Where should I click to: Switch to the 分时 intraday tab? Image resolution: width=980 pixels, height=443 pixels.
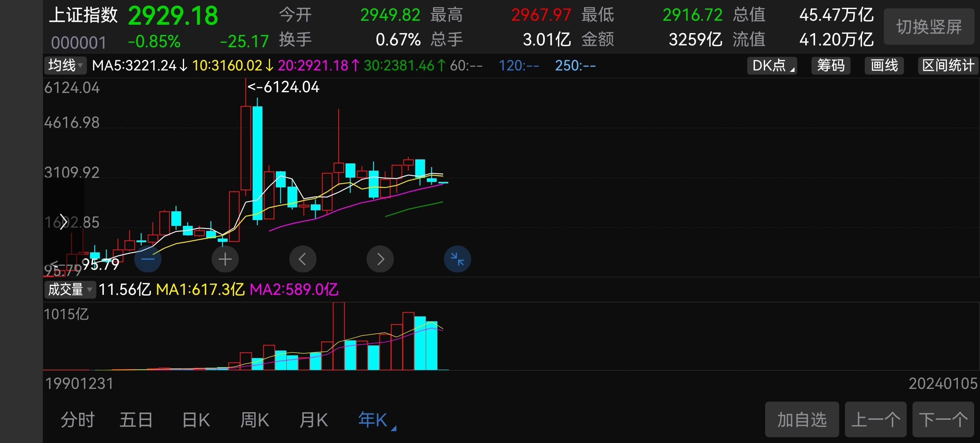pyautogui.click(x=78, y=419)
